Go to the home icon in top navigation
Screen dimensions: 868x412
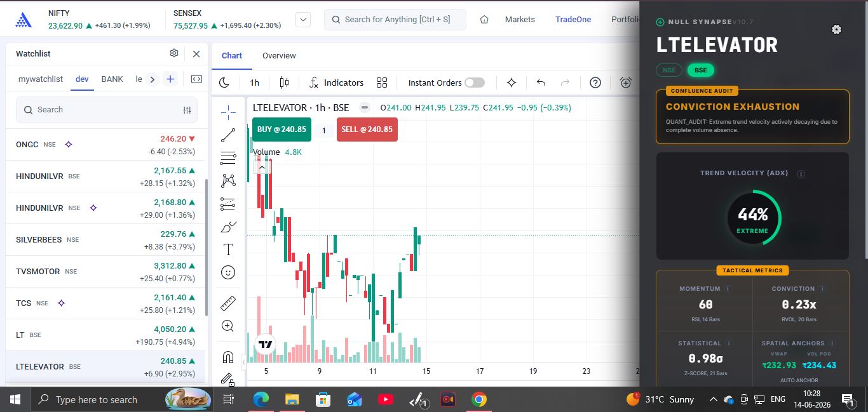(484, 20)
